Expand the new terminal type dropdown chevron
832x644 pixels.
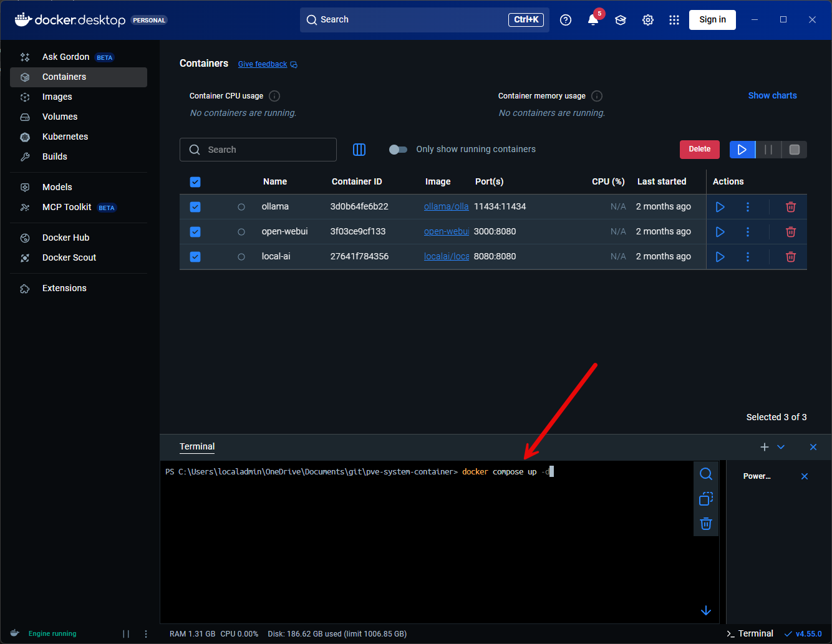click(x=781, y=447)
